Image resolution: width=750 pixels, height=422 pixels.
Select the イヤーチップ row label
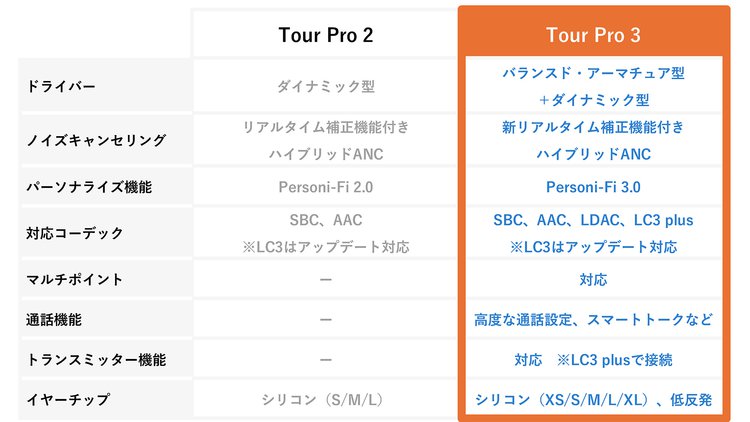coord(67,400)
